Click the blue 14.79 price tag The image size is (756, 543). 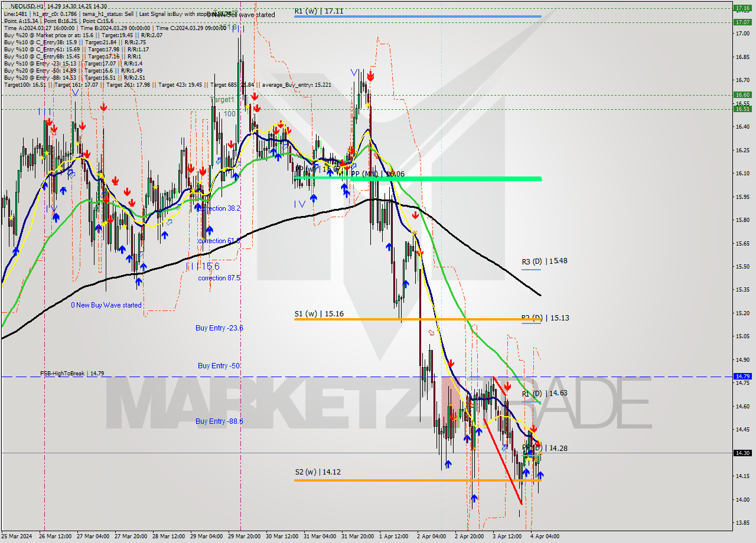click(742, 376)
